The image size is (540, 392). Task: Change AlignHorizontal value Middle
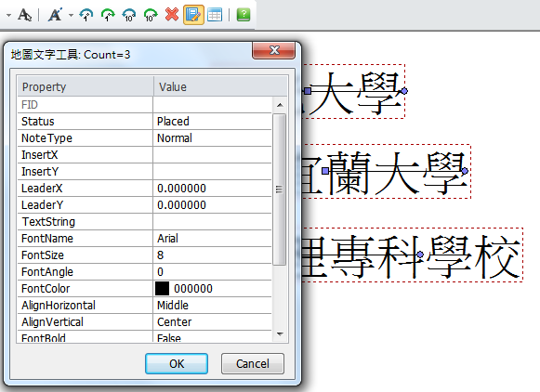point(212,306)
